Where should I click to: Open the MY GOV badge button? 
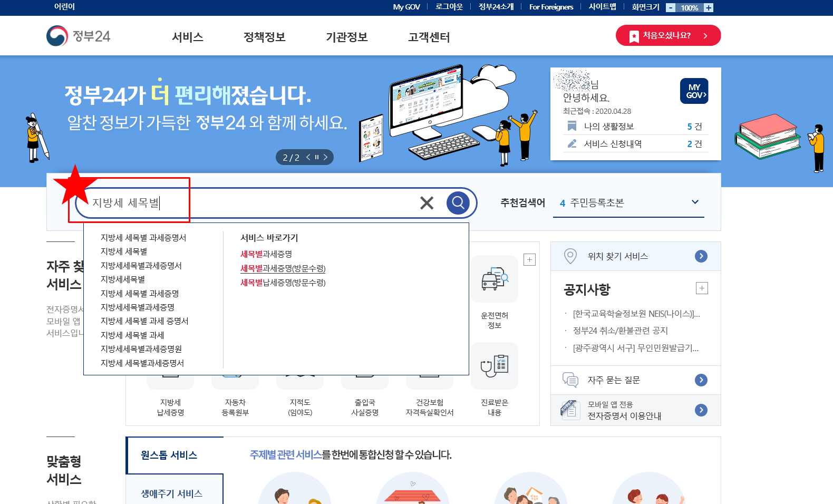(x=694, y=91)
